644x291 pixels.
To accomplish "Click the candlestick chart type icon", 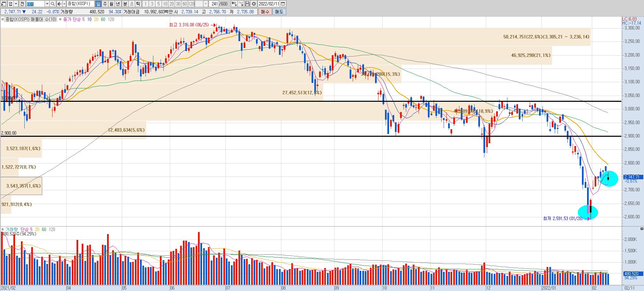I will (x=234, y=4).
